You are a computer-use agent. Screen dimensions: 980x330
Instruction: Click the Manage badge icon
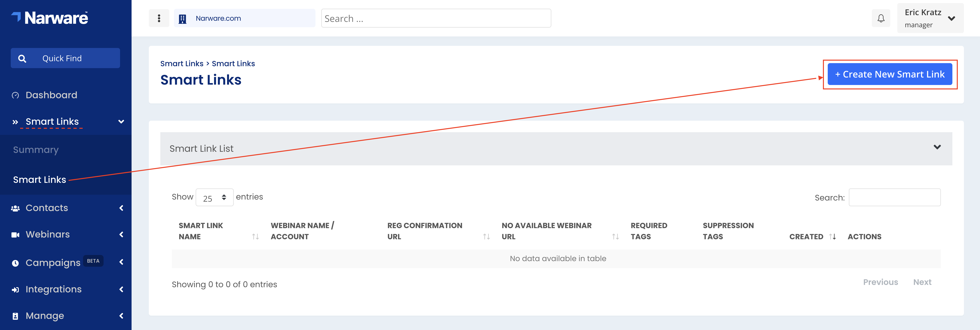[x=15, y=316]
